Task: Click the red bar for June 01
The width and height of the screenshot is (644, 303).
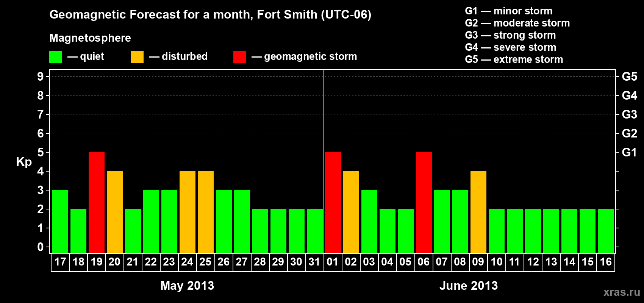Action: [x=333, y=203]
